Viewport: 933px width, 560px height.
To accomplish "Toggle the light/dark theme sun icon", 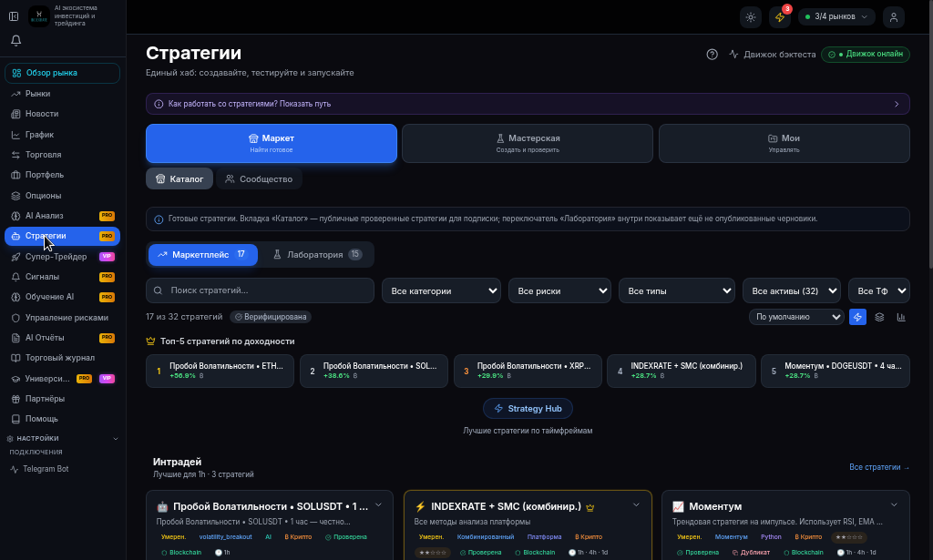I will point(751,17).
